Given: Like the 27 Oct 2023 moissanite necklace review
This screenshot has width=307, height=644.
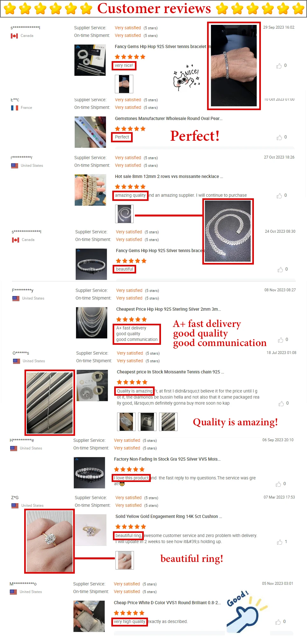Looking at the screenshot, I should click(279, 196).
